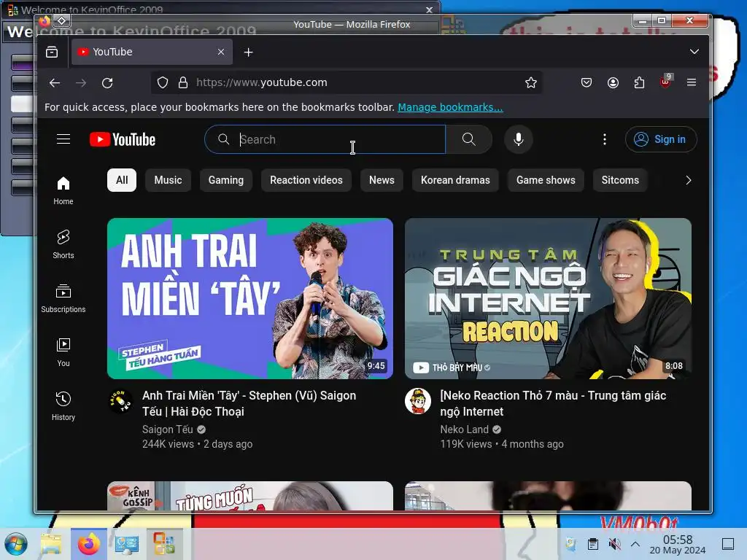This screenshot has height=560, width=747.
Task: Open the Neko Land channel name
Action: [464, 429]
